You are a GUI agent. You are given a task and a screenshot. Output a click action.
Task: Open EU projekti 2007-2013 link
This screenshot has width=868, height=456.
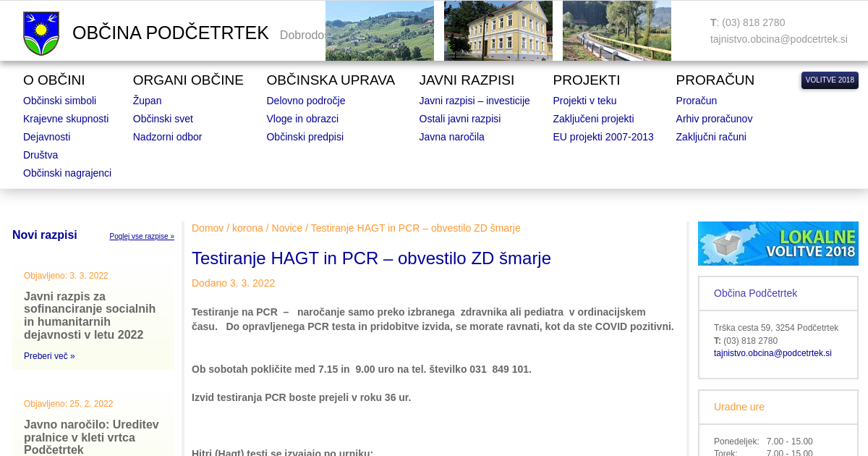[x=603, y=137]
